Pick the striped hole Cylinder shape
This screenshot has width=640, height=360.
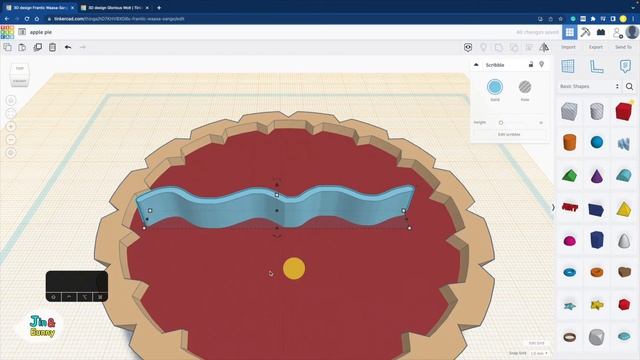tap(597, 111)
